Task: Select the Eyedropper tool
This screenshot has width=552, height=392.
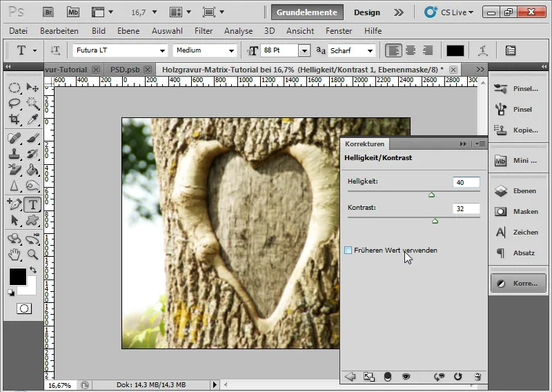Action: click(x=32, y=119)
